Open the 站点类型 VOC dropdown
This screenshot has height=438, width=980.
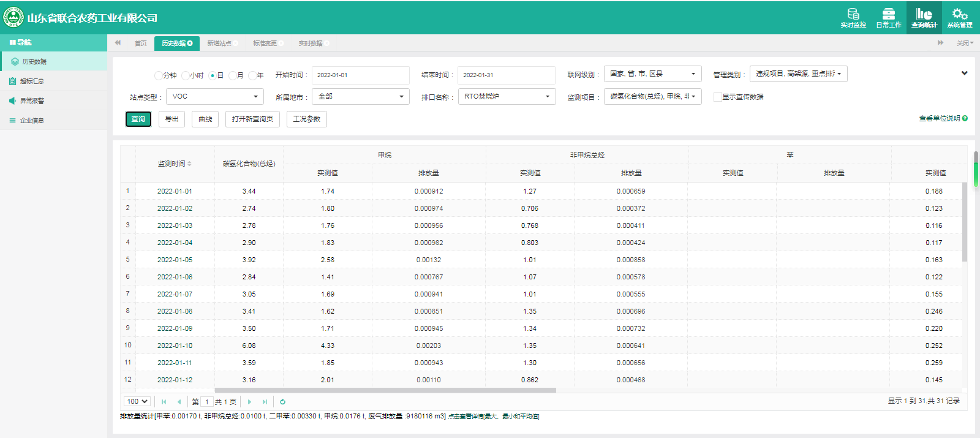click(214, 96)
